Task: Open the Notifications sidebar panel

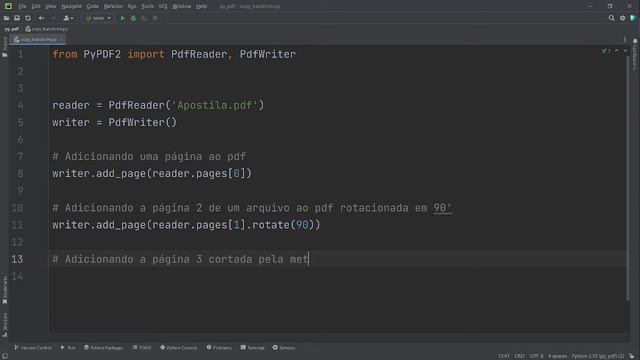Action: 635,54
